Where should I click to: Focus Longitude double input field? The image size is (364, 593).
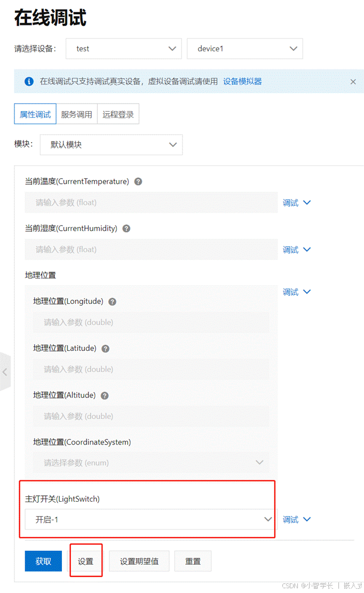click(x=151, y=322)
